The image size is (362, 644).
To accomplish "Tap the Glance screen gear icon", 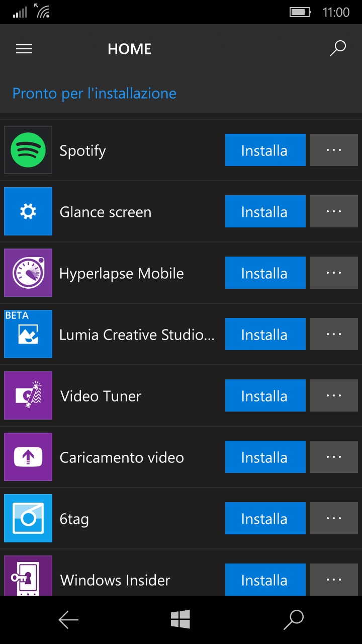I will (28, 211).
